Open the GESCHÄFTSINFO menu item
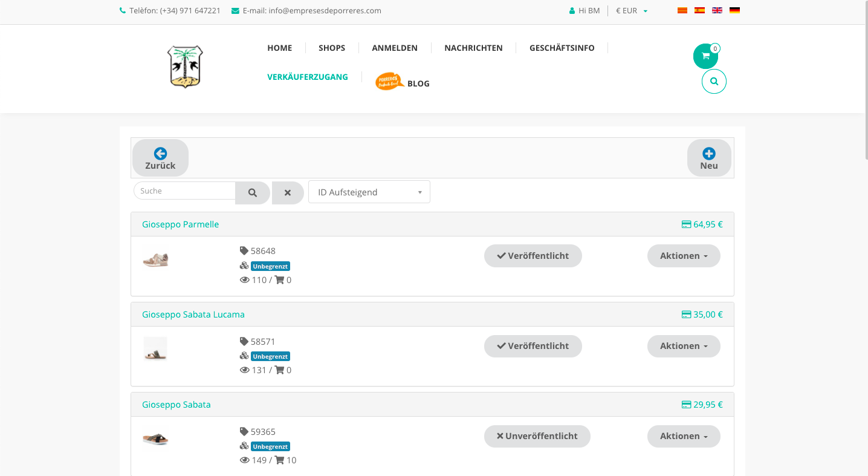The image size is (868, 476). tap(562, 48)
